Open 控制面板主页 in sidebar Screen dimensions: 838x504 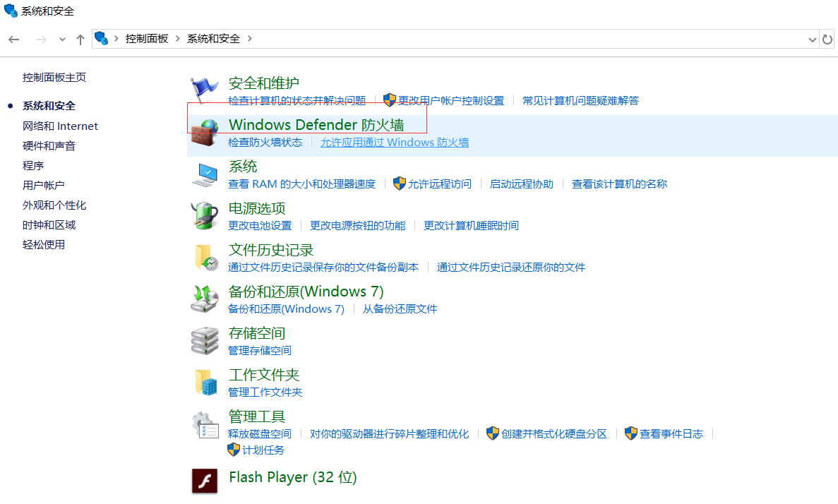54,78
